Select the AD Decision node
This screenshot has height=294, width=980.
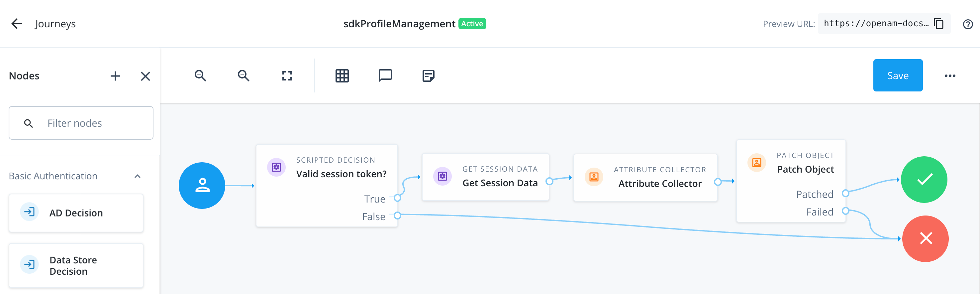[x=76, y=213]
